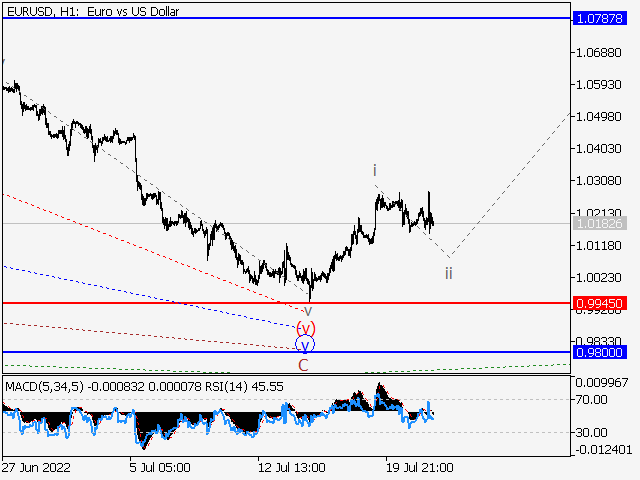Viewport: 640px width, 480px height.
Task: Click the -0.012401 indicator scale value
Action: (x=604, y=450)
